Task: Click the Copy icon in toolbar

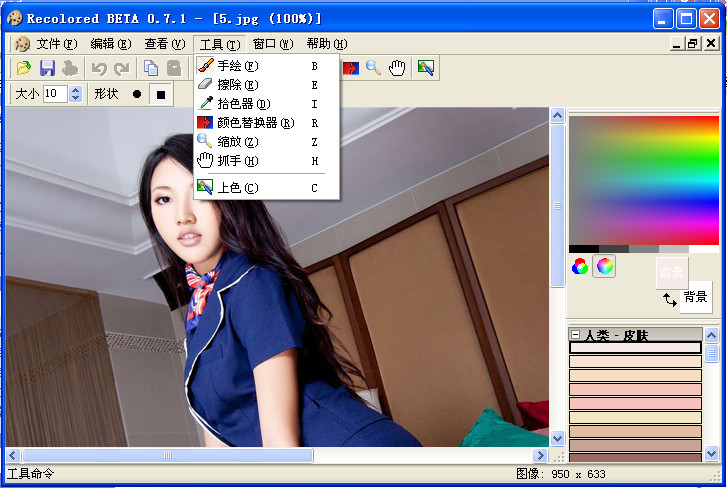Action: pyautogui.click(x=150, y=68)
